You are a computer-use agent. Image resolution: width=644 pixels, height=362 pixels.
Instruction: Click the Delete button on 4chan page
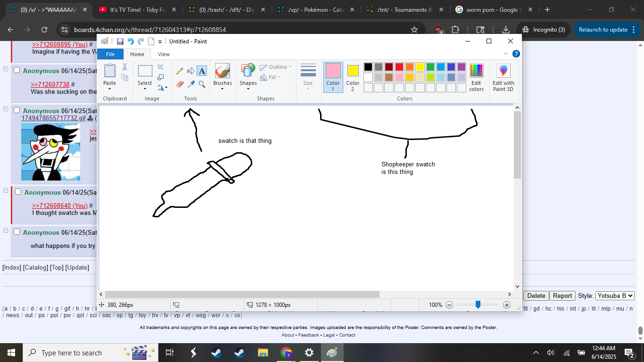[x=536, y=296]
